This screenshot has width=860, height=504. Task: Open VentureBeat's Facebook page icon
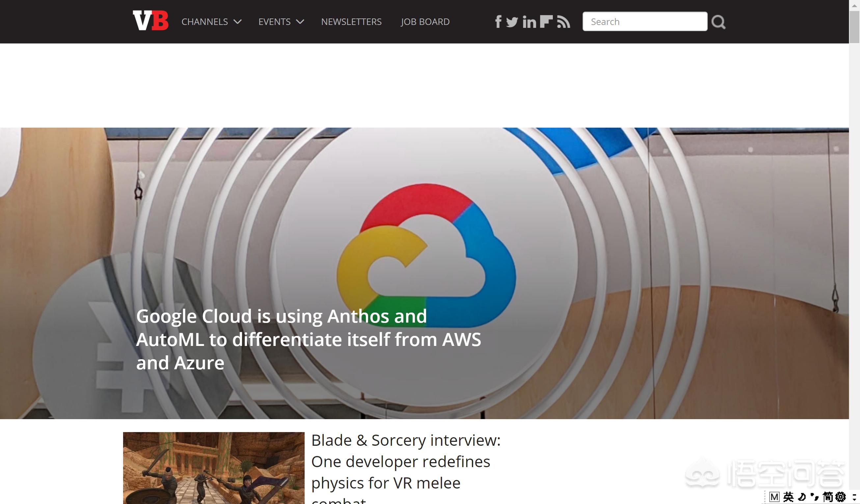pyautogui.click(x=498, y=21)
